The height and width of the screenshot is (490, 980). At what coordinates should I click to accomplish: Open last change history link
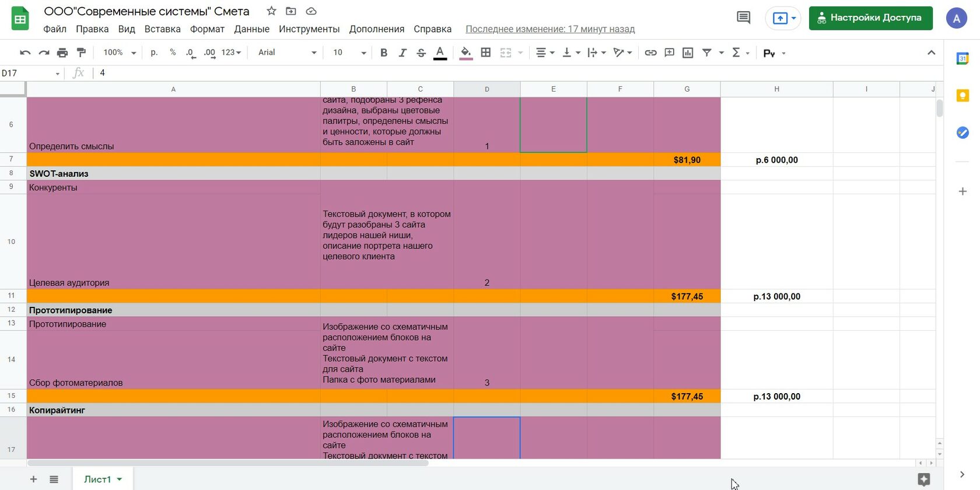(x=550, y=29)
